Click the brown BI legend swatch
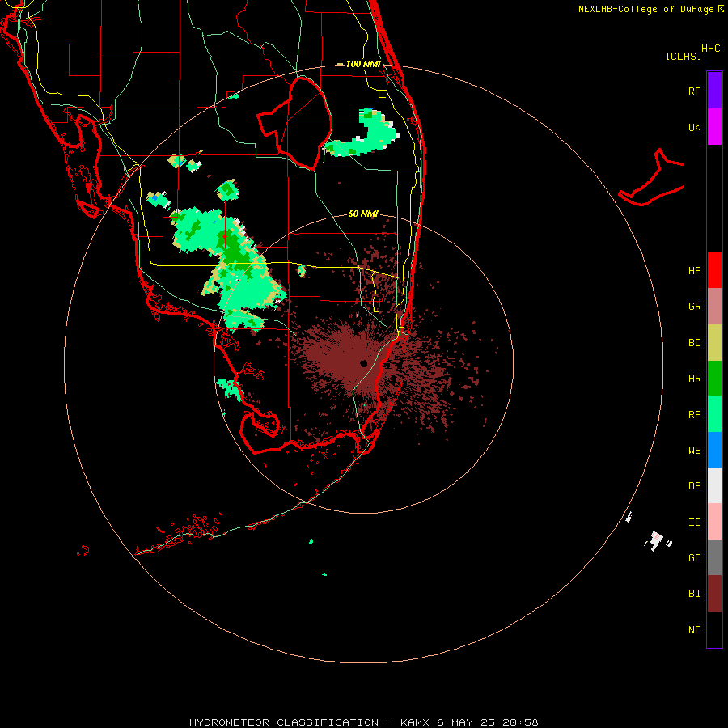This screenshot has width=728, height=728. pos(714,594)
